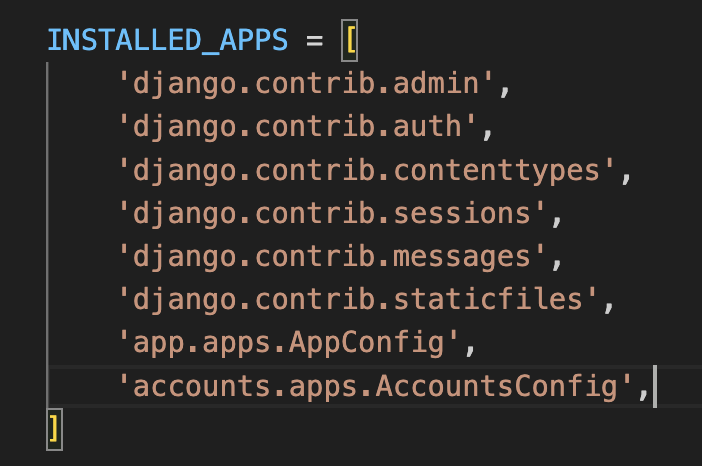Click the comma after 'django.contrib.admin'
Image resolution: width=702 pixels, height=466 pixels.
pyautogui.click(x=505, y=91)
